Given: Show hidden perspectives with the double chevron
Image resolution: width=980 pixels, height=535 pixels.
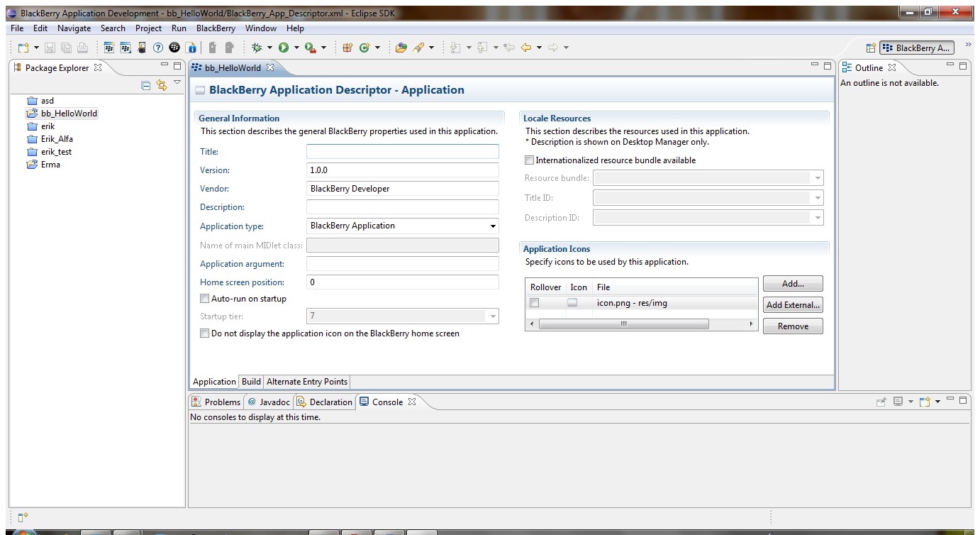Looking at the screenshot, I should (969, 45).
